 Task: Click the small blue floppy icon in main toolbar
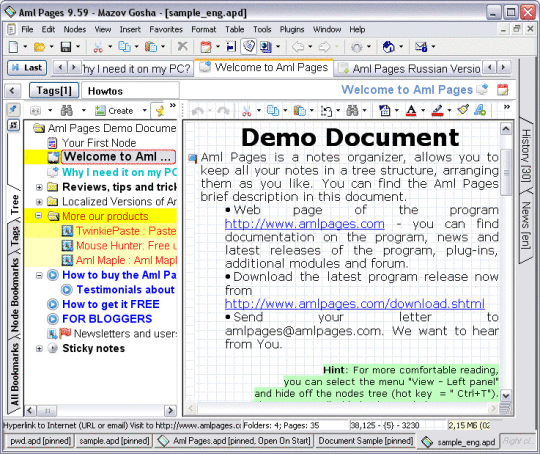click(231, 47)
